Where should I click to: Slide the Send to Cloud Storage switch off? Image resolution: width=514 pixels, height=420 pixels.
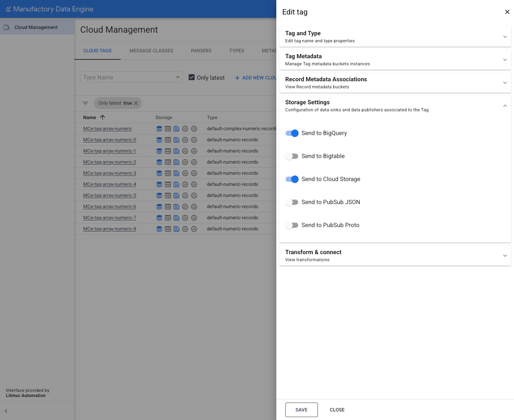292,179
